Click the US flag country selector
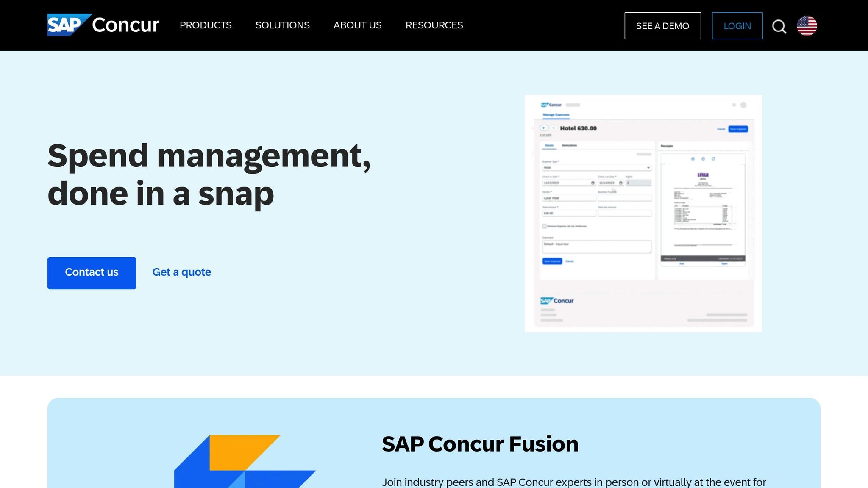Screen dimensions: 868x488 [x=807, y=26]
